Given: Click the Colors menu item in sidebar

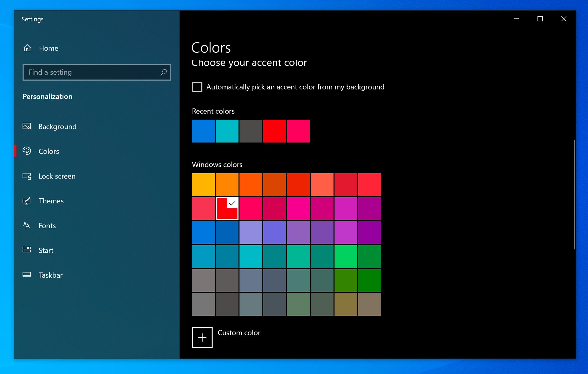Looking at the screenshot, I should [x=49, y=151].
